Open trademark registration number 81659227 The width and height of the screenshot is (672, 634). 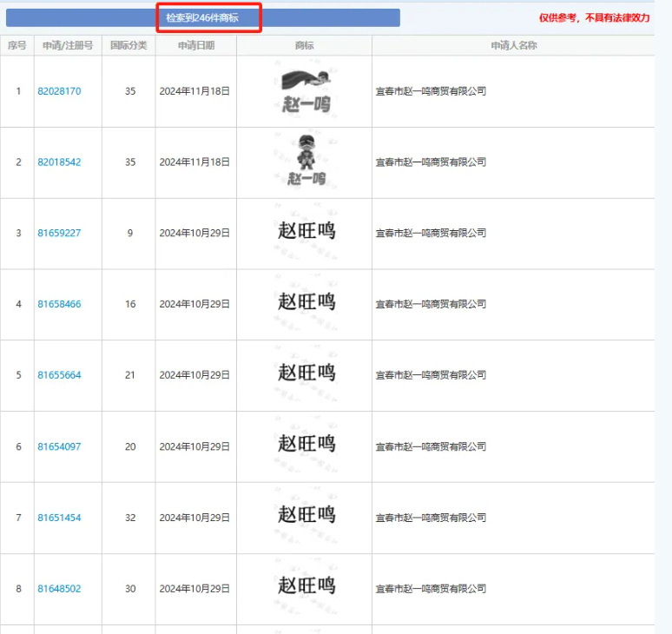(x=59, y=233)
